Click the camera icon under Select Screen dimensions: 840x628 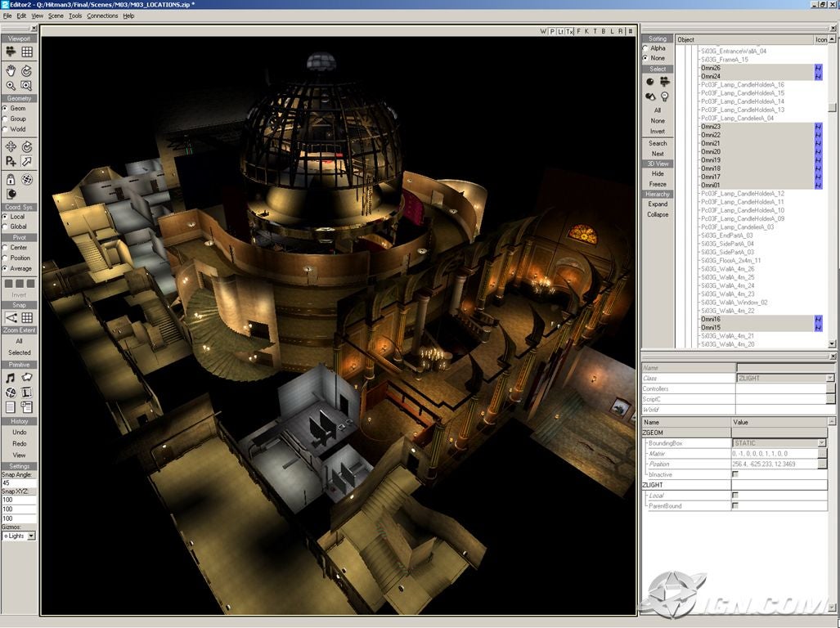pos(665,82)
